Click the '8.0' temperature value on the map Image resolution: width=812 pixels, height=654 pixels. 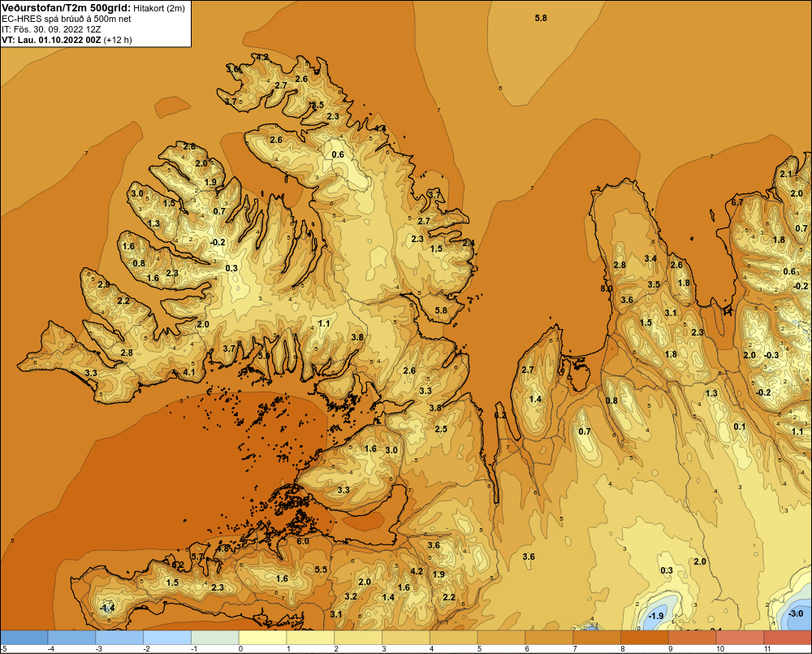(606, 288)
